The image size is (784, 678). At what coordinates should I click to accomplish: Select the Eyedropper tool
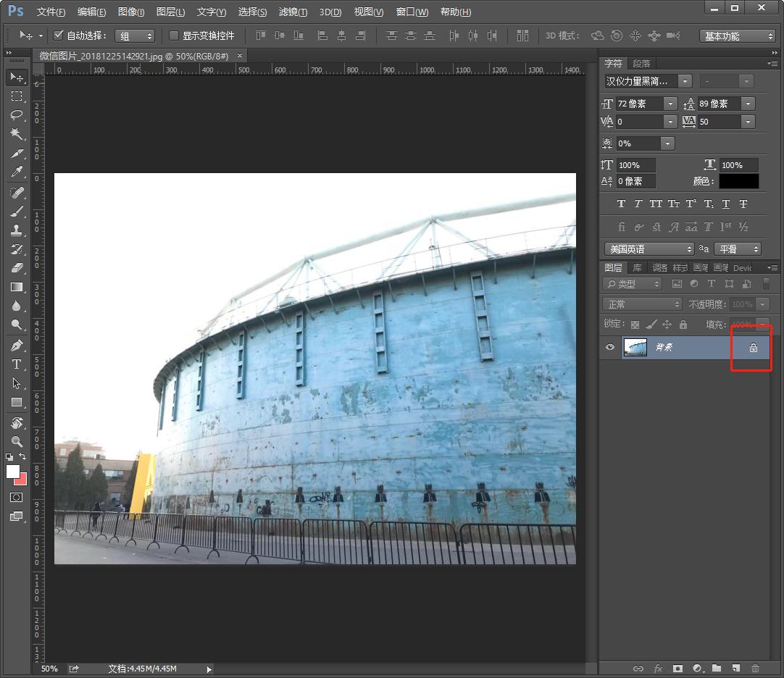pos(17,172)
